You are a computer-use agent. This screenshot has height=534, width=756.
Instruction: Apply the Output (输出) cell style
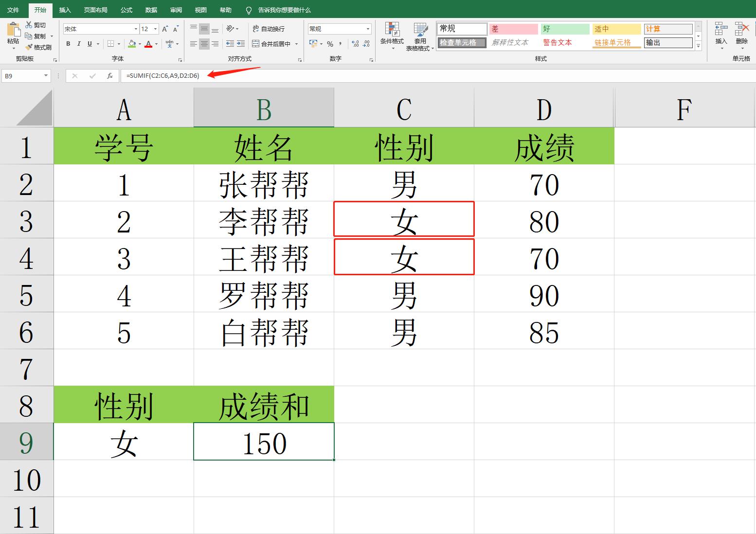[668, 43]
